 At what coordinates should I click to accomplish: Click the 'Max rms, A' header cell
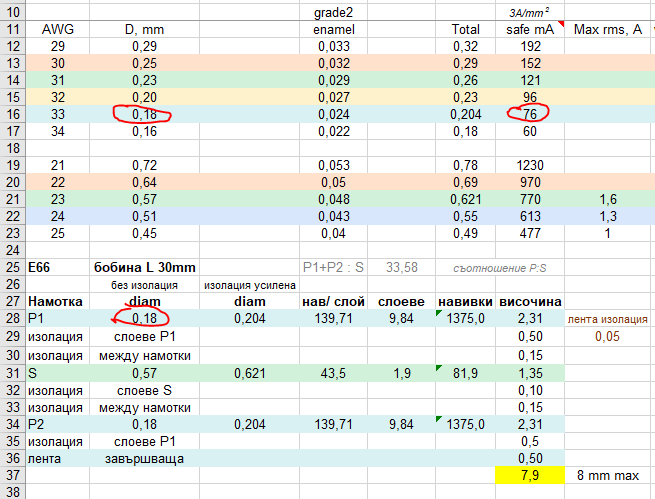608,30
